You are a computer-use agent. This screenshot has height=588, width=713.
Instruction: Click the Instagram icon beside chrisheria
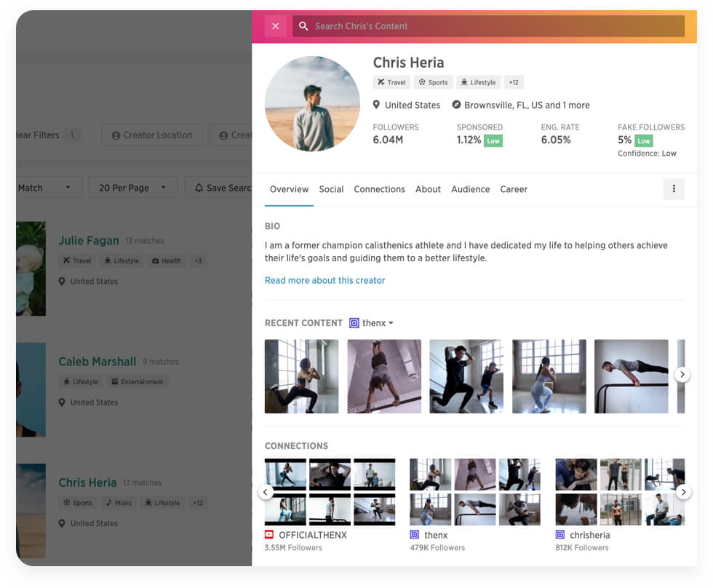[x=559, y=534]
